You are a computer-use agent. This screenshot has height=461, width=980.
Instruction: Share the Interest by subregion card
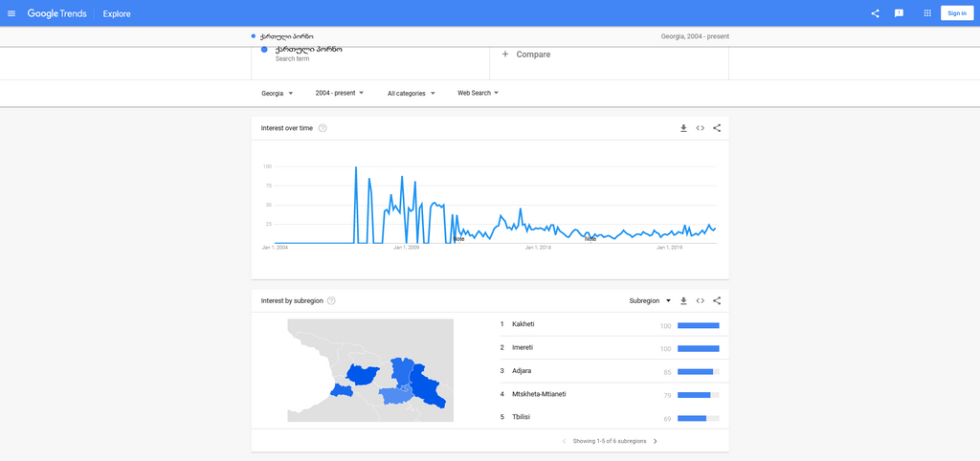click(x=717, y=300)
